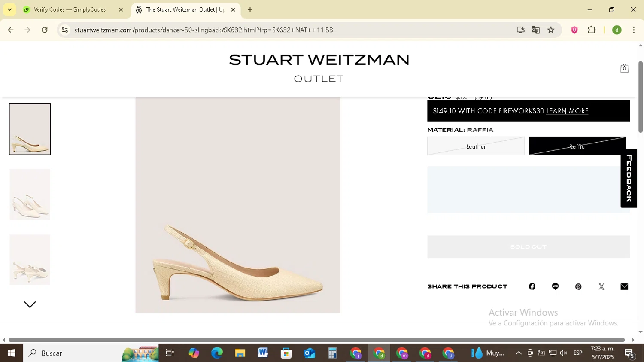The image size is (644, 362).
Task: Open a new browser tab
Action: coord(250,10)
